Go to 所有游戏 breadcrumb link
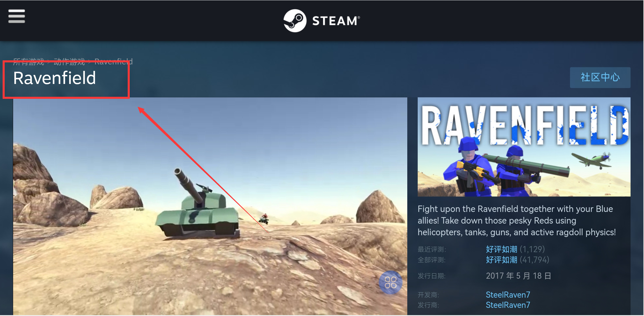 click(x=29, y=61)
